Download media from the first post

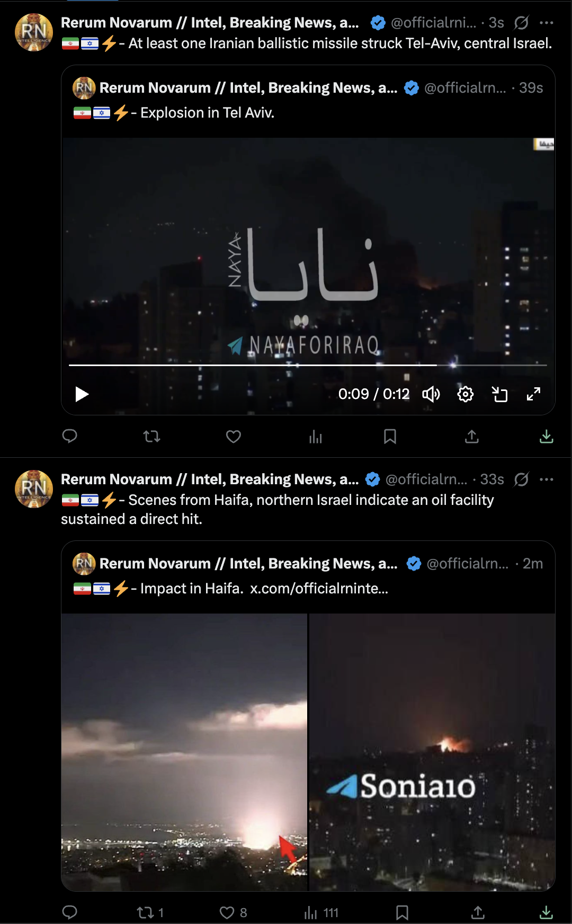point(547,436)
